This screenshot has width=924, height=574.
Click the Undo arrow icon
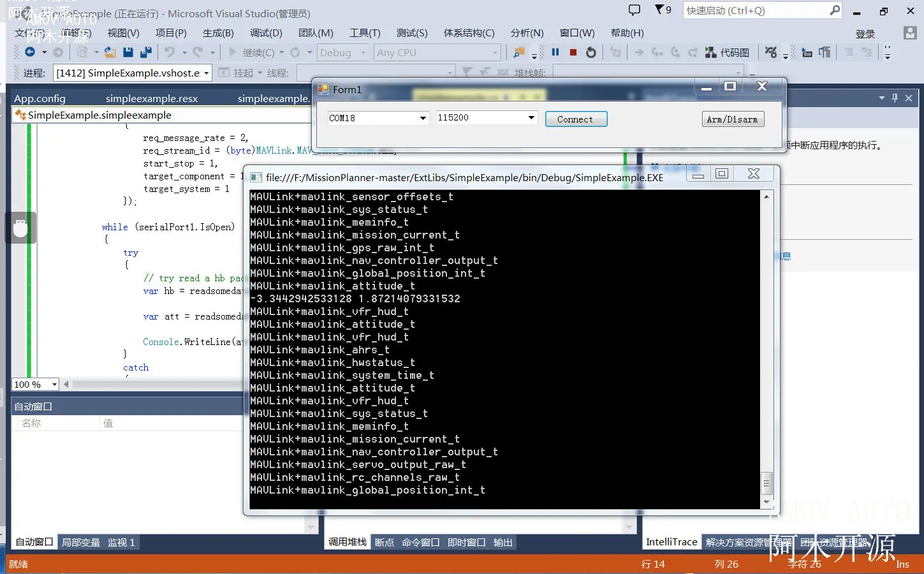pos(169,52)
